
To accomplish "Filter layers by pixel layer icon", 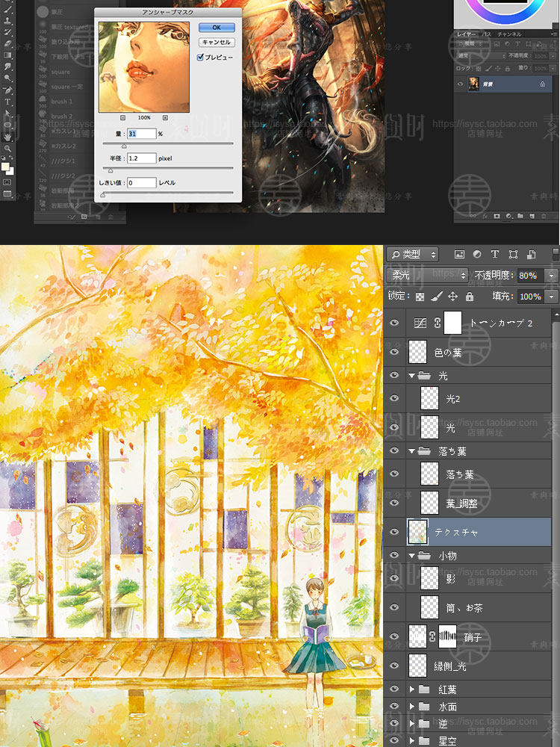I will pos(459,255).
